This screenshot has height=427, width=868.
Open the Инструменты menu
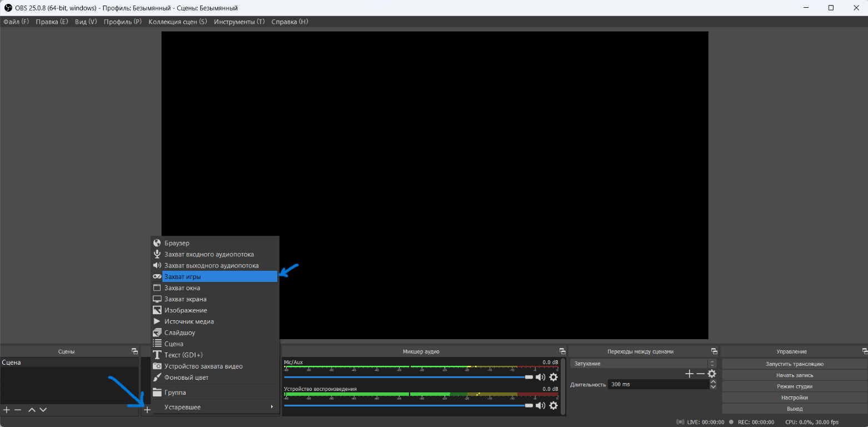click(240, 22)
